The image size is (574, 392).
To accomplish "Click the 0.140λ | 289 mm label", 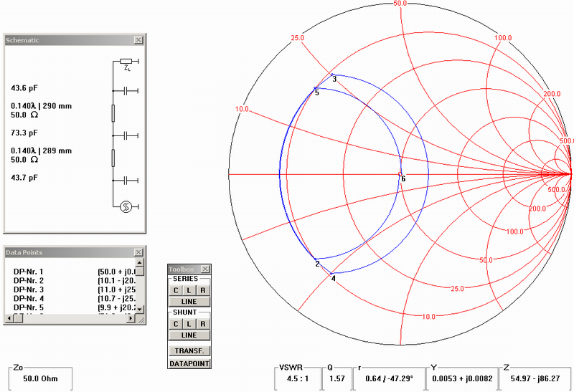I will pyautogui.click(x=42, y=150).
